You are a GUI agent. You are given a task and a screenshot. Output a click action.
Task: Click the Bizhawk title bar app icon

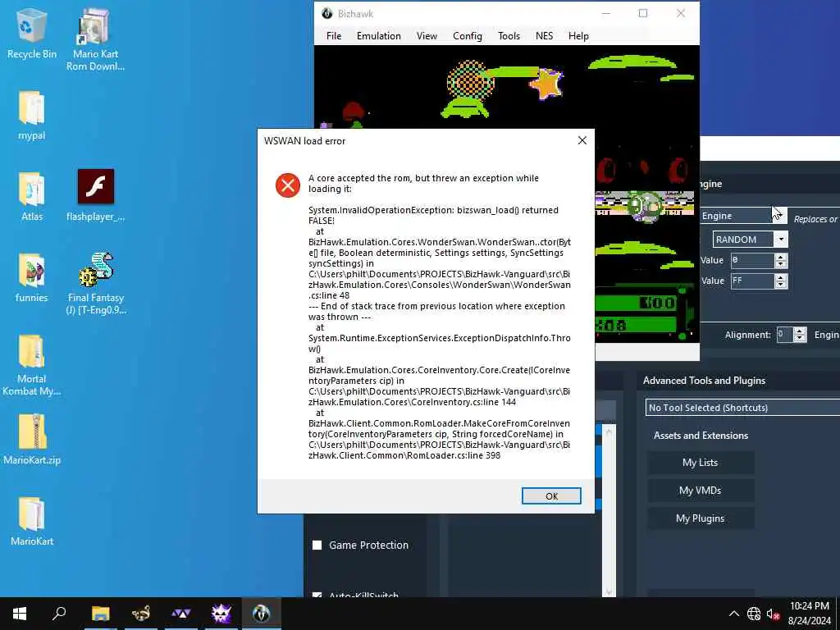[x=326, y=13]
